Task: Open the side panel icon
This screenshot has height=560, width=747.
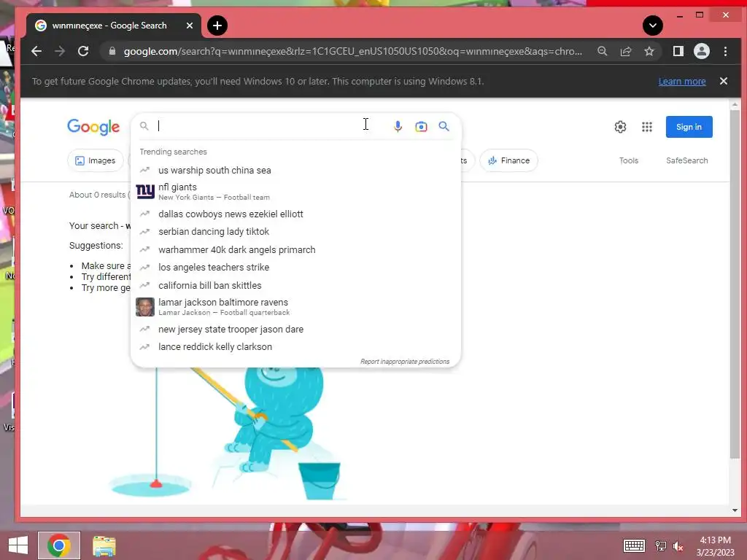Action: click(678, 52)
